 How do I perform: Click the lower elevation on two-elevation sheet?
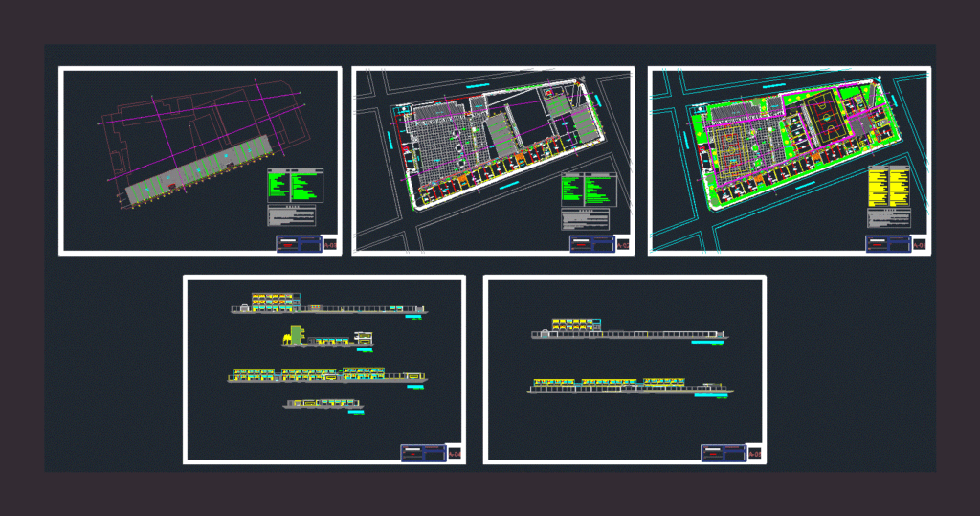630,386
